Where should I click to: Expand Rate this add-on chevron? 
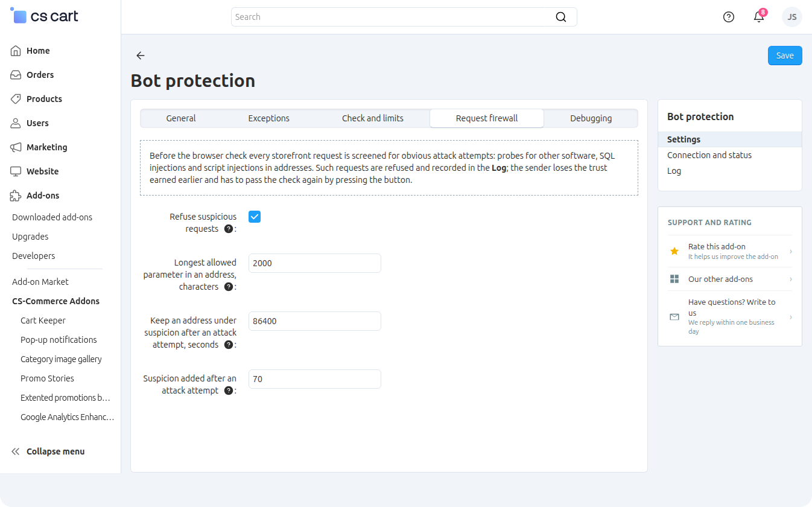(790, 251)
